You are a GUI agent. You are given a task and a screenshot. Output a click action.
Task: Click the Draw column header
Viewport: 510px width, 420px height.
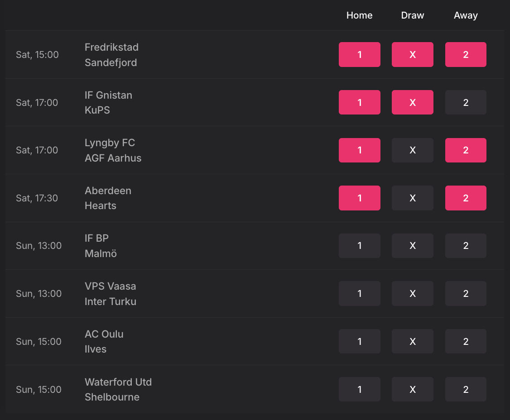pyautogui.click(x=413, y=15)
